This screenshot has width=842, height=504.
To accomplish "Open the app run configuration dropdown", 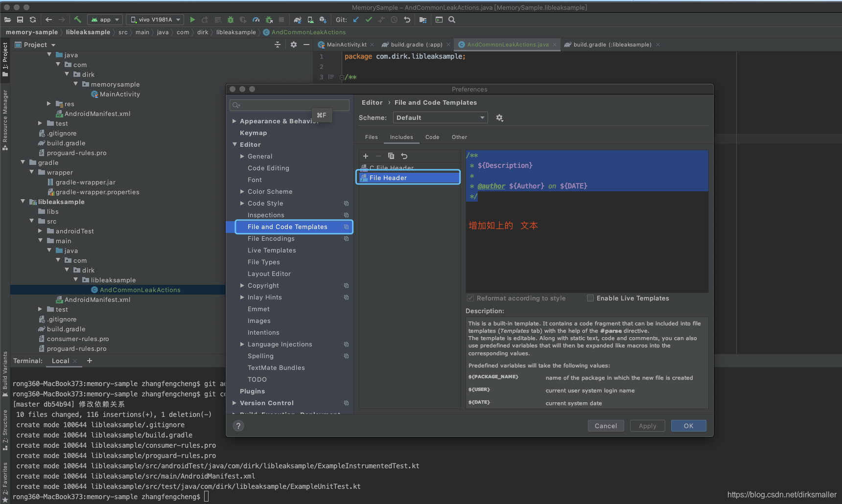I will pyautogui.click(x=105, y=20).
